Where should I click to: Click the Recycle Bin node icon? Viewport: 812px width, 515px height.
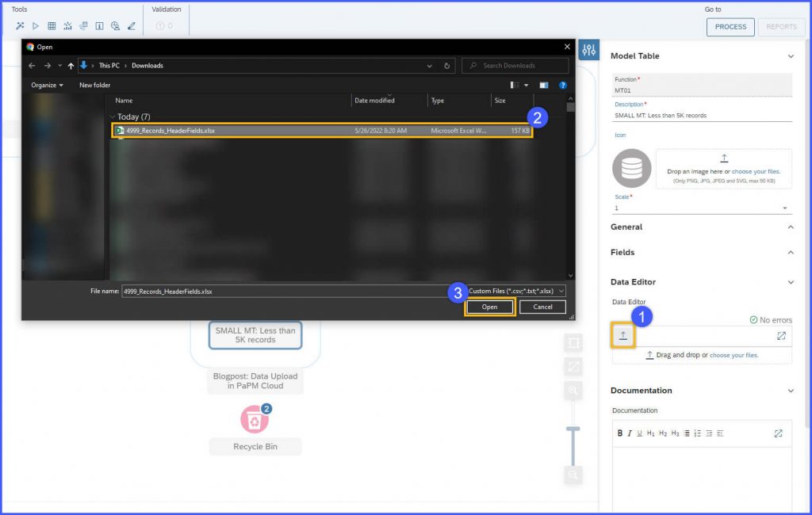(255, 420)
